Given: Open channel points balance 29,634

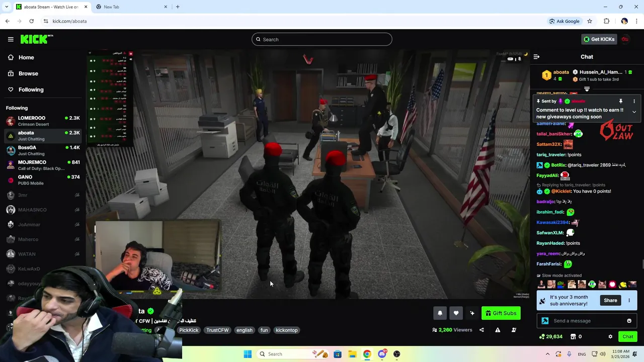Looking at the screenshot, I should pos(551,336).
